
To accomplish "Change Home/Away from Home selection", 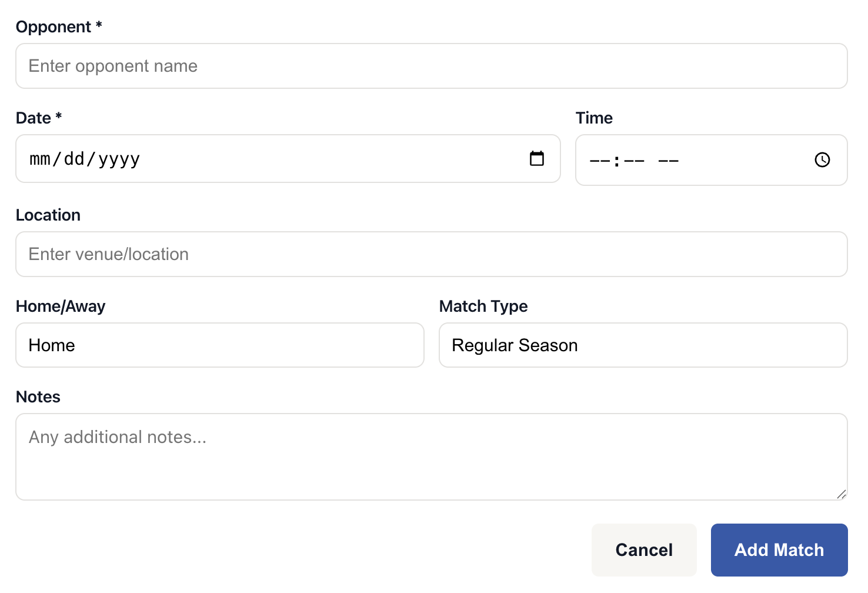I will coord(219,345).
